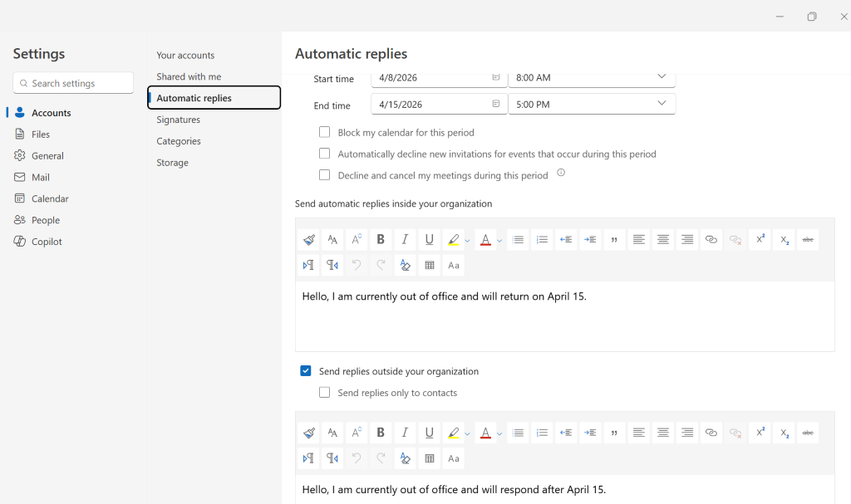Insert table in the inside-organization editor
Viewport: 851px width, 504px height.
[430, 265]
